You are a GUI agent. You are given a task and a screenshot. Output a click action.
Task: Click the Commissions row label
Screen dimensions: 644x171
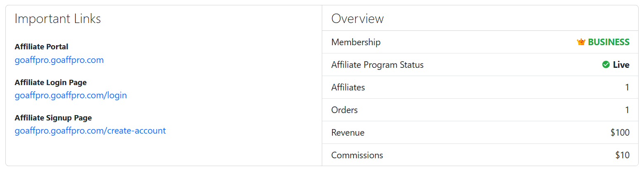coord(357,155)
